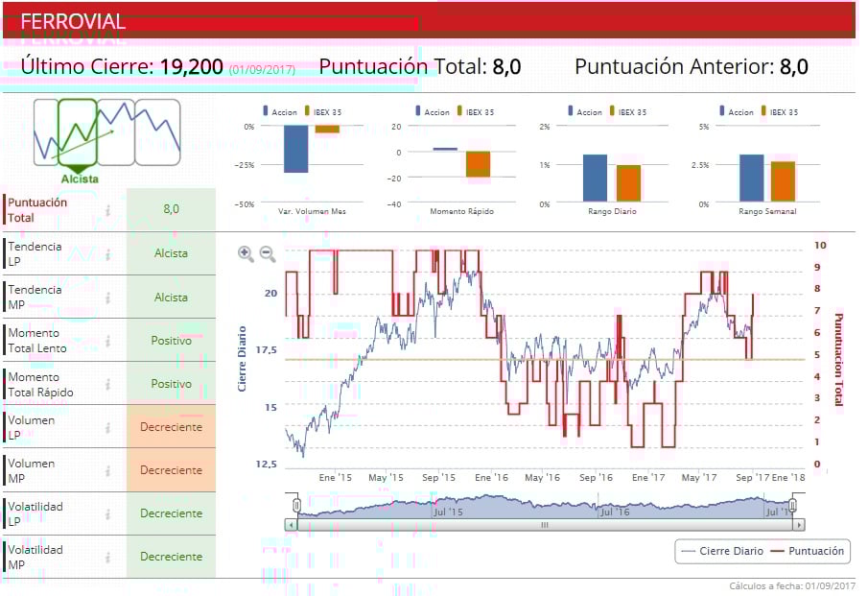Open info icon for Momento Total Lento
This screenshot has width=868, height=596.
click(x=108, y=341)
